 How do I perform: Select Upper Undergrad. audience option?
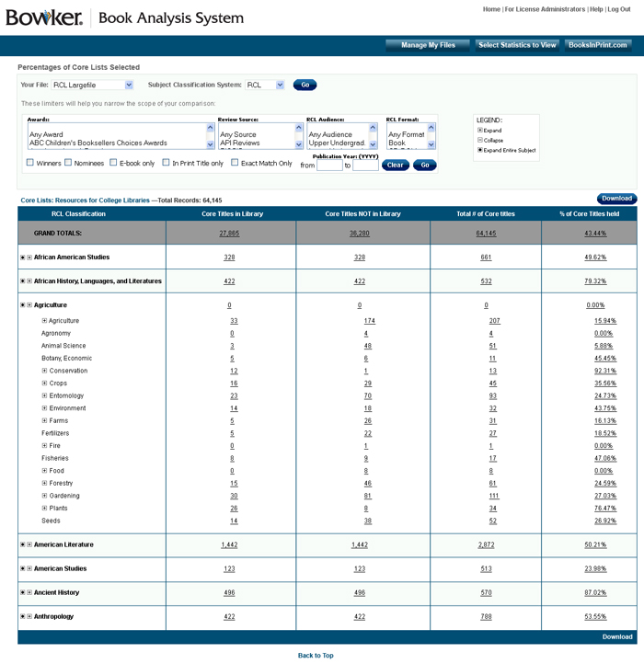337,143
